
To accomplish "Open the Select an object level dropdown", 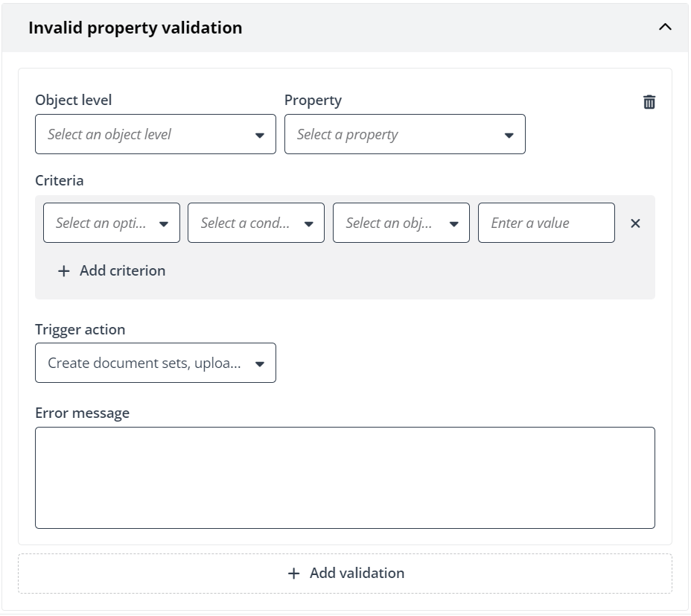I will click(155, 134).
